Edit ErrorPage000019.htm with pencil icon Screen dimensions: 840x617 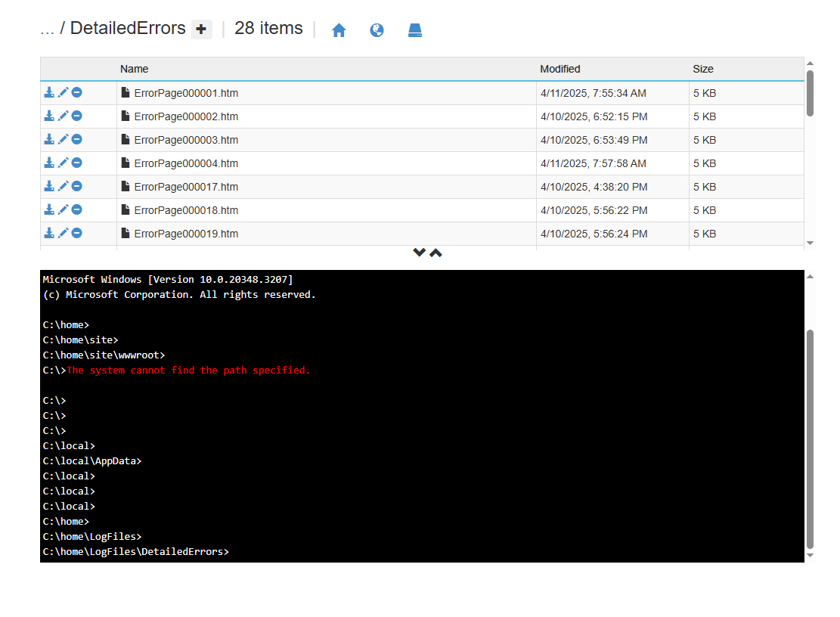[x=64, y=233]
